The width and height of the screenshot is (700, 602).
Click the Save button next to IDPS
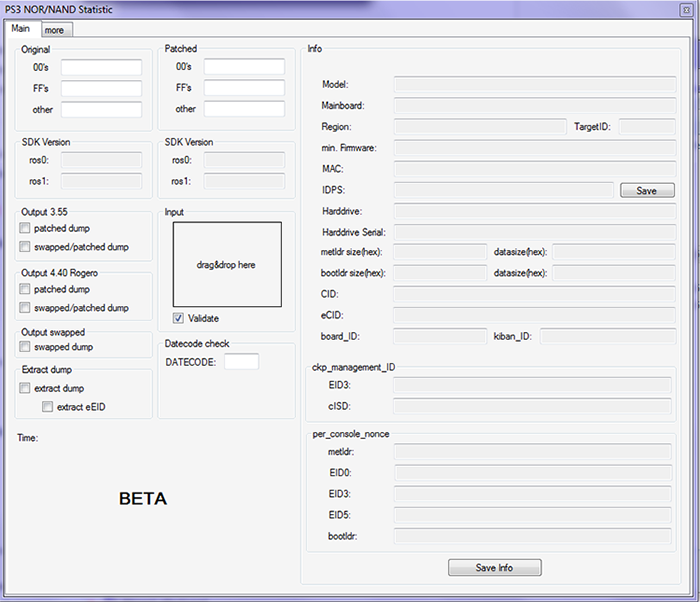[647, 190]
